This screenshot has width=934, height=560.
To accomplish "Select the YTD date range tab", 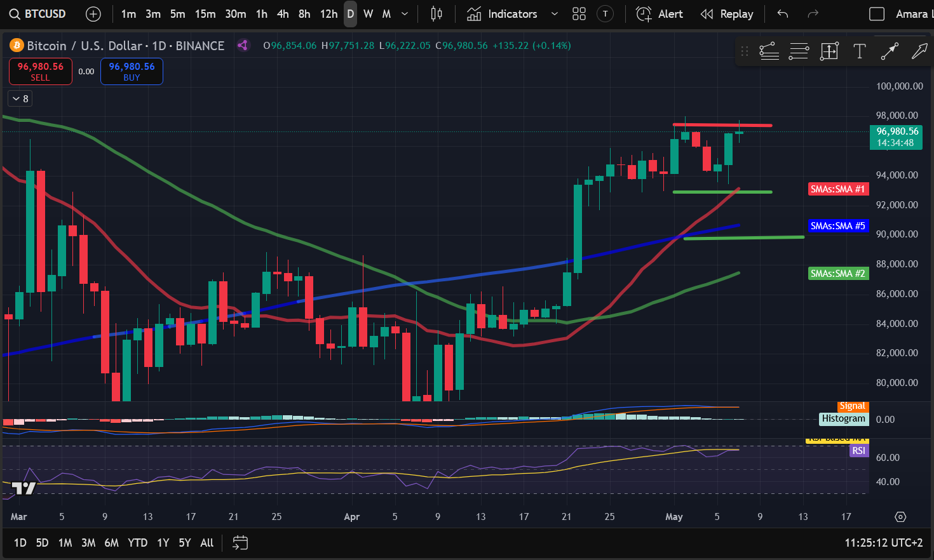I will 137,543.
